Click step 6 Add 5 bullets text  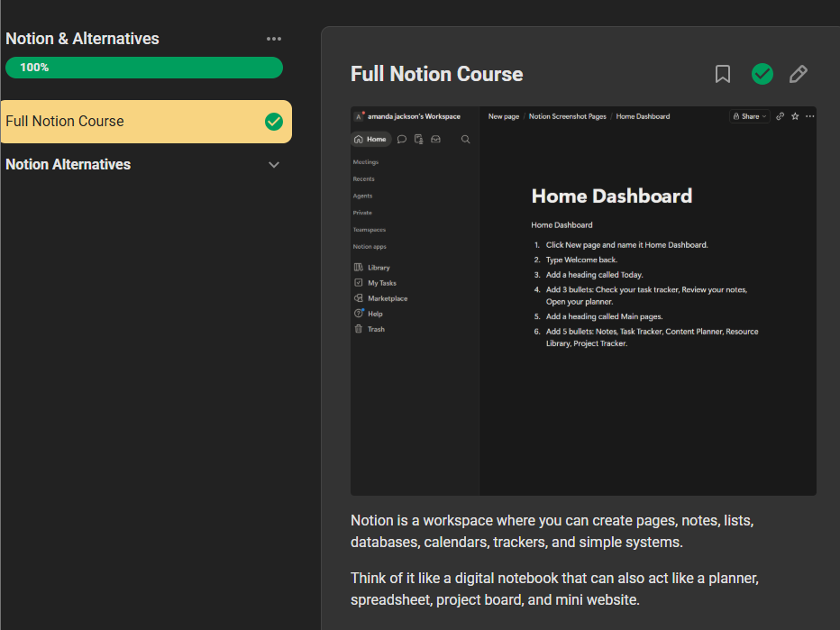(652, 337)
